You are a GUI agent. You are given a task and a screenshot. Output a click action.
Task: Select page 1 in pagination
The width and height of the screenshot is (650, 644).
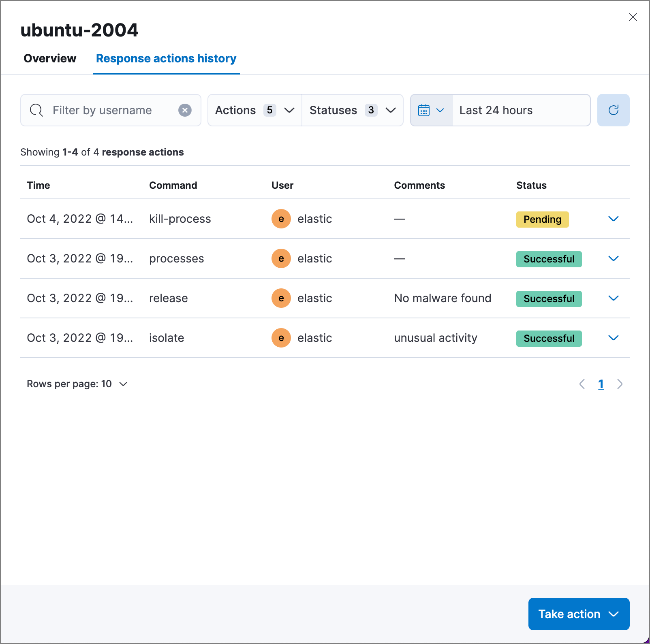click(601, 384)
